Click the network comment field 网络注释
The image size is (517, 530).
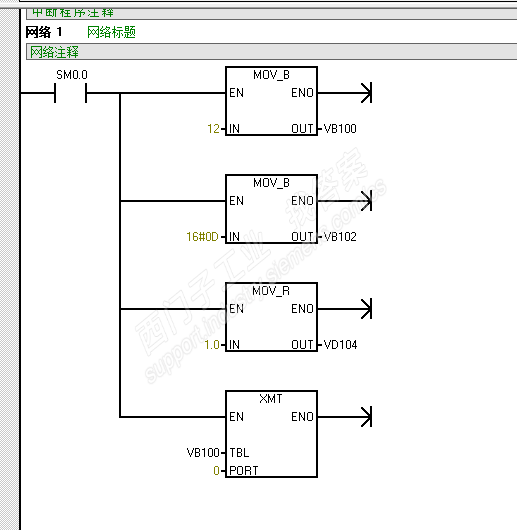[271, 52]
